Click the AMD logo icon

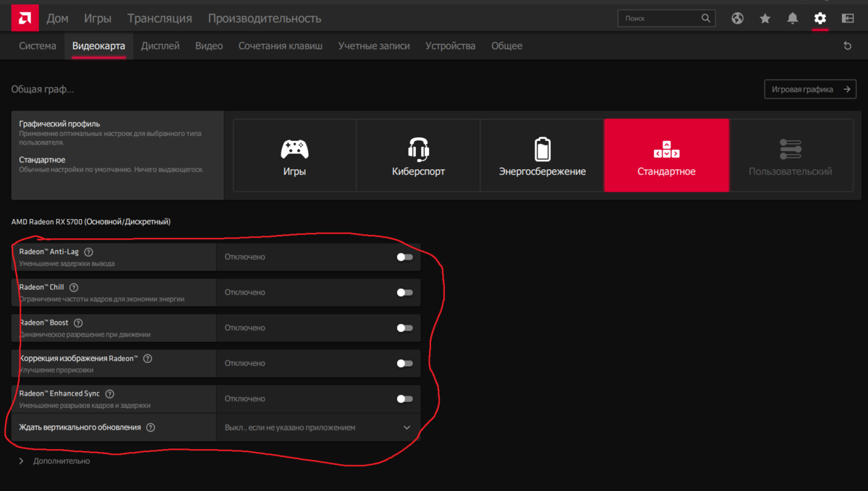point(25,18)
